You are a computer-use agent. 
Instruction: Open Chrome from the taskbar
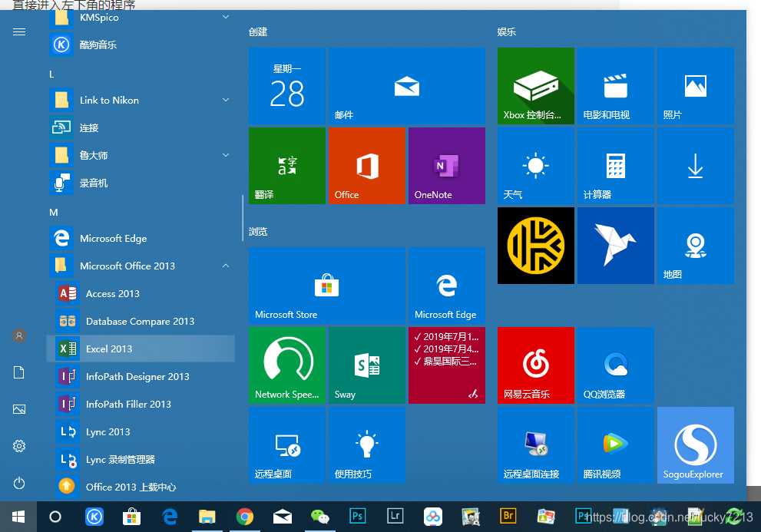245,517
